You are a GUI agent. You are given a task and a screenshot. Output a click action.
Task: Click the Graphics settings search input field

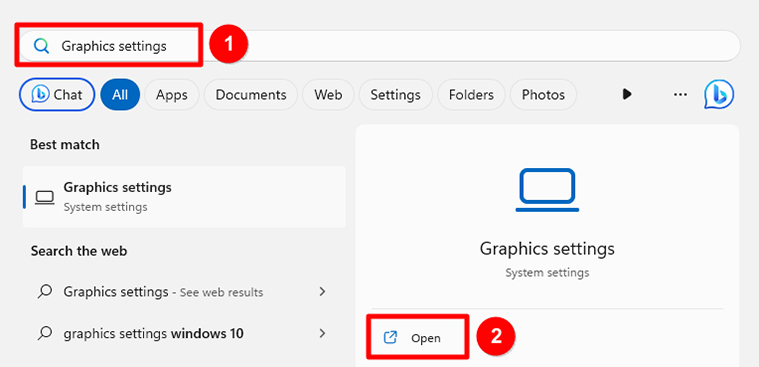[x=379, y=46]
